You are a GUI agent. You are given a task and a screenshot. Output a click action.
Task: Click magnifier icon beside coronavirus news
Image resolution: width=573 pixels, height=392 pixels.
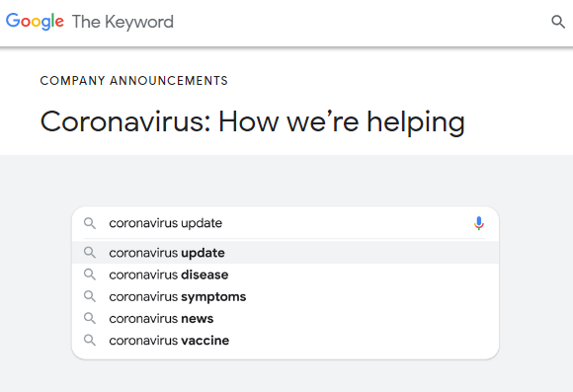[90, 318]
